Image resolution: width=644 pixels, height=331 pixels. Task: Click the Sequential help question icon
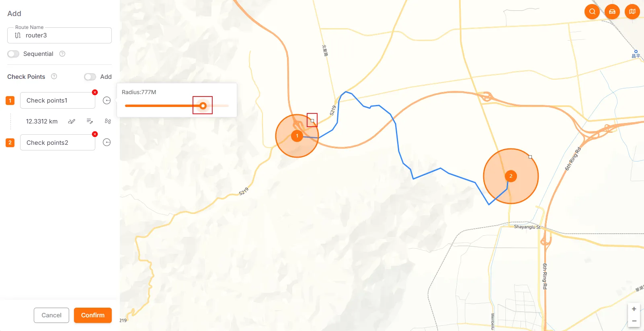point(62,54)
